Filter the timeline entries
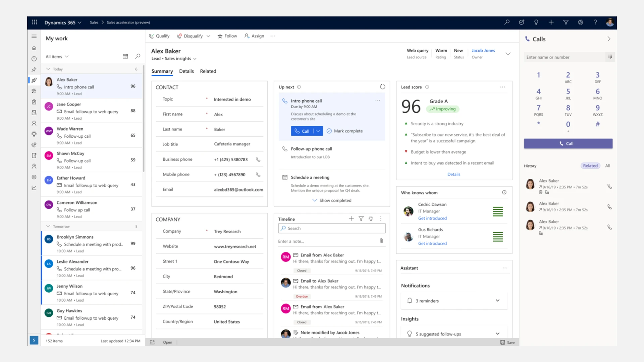The width and height of the screenshot is (644, 362). click(x=361, y=219)
